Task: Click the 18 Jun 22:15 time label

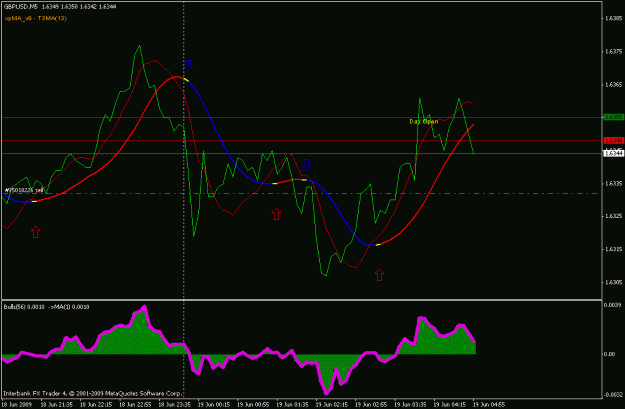Action: coord(96,405)
